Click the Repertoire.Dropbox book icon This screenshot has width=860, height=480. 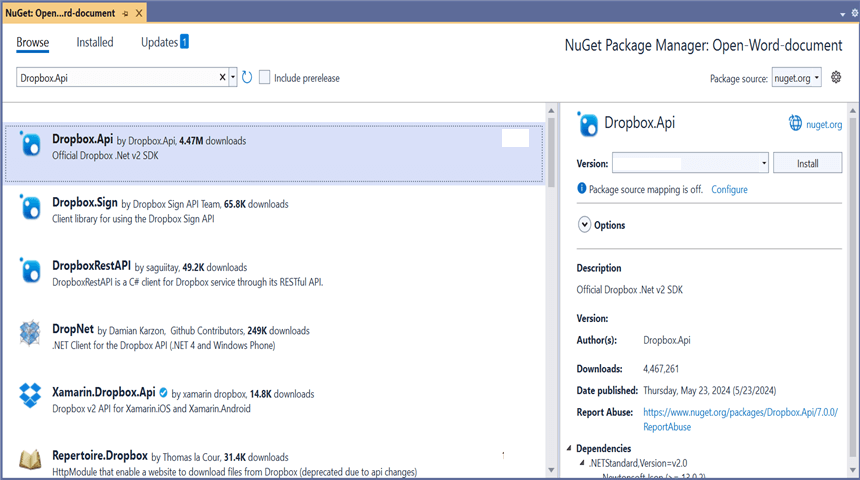(x=30, y=459)
